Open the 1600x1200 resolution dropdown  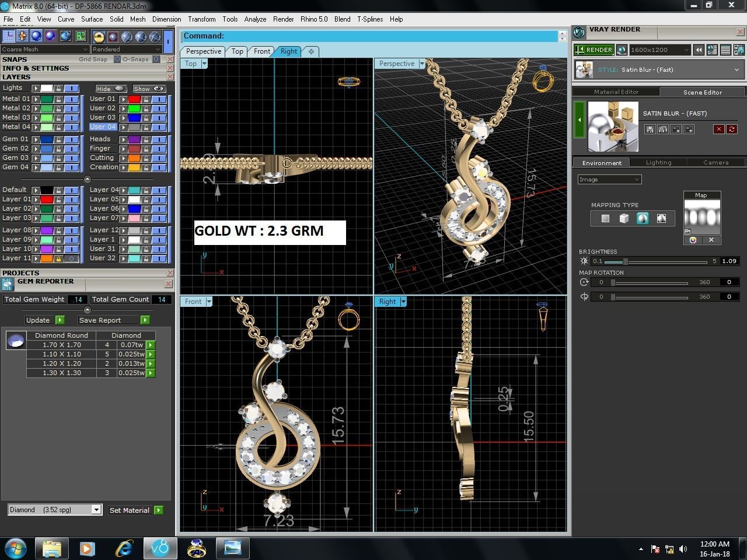[x=660, y=50]
